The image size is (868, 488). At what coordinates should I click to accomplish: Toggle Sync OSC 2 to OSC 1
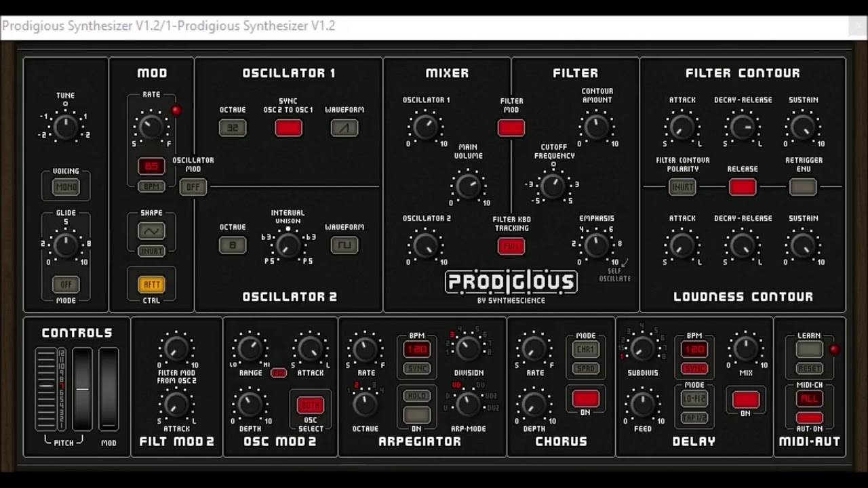[288, 127]
